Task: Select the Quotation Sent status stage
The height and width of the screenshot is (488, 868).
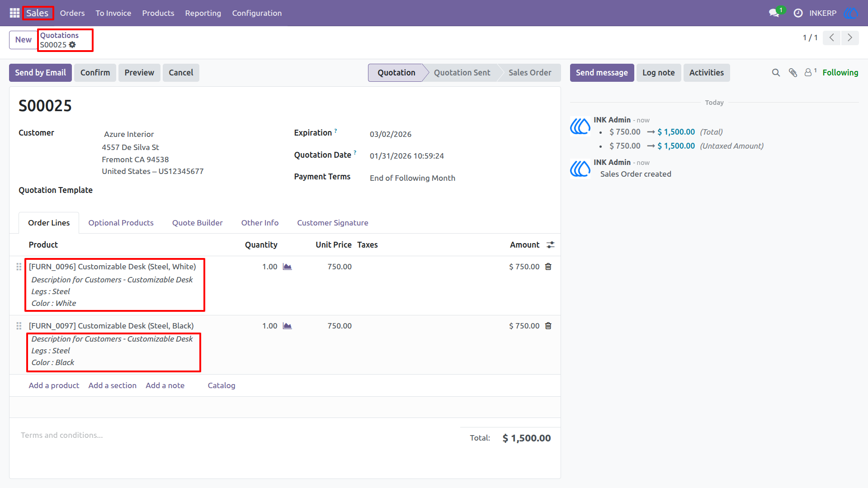Action: pyautogui.click(x=462, y=73)
